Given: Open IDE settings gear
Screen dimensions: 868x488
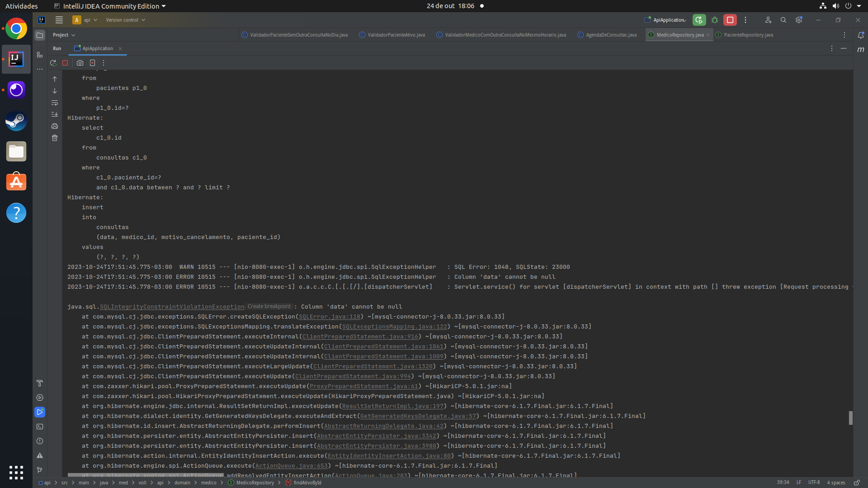Looking at the screenshot, I should point(799,20).
